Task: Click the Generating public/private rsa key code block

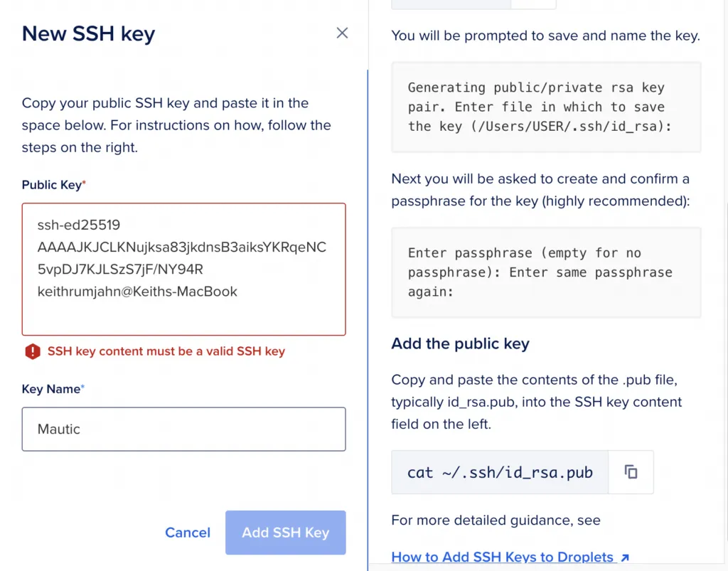Action: point(546,107)
